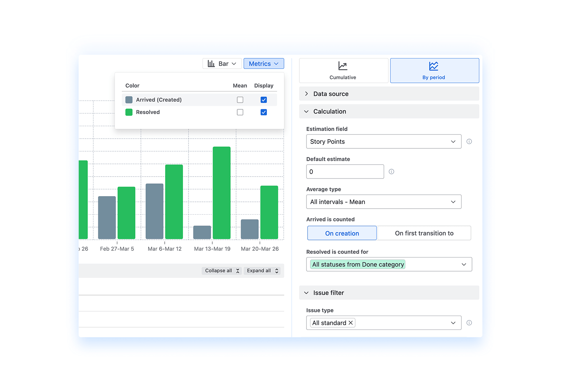Click info icon next to Default estimate
Viewport: 561px width, 392px height.
click(391, 172)
